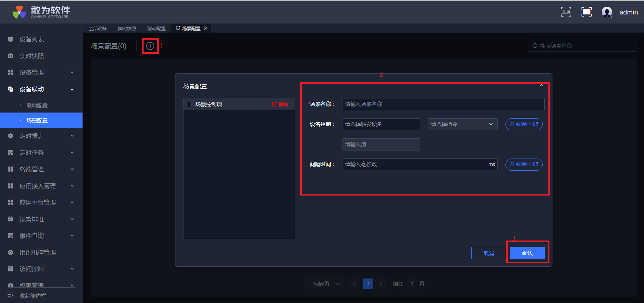Screen dimensions: 644x303
Task: Open 实时快照 in the sidebar
Action: point(32,56)
